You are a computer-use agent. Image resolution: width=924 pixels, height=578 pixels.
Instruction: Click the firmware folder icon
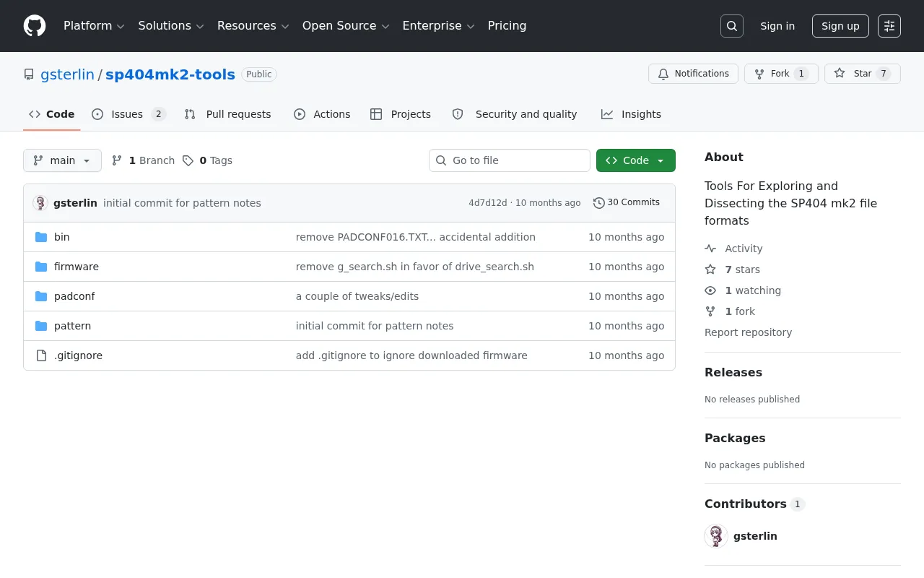[x=41, y=267]
